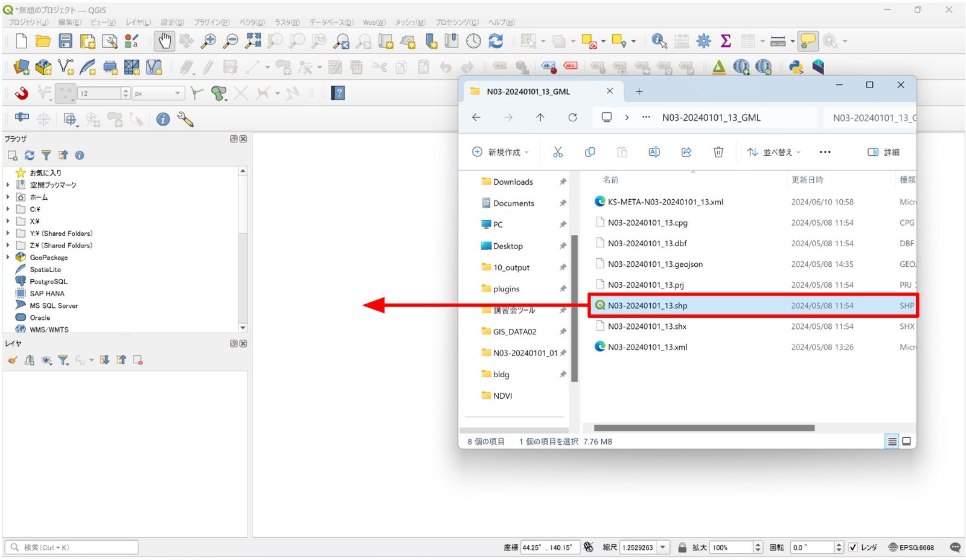Viewport: 966px width, 560px height.
Task: Click the Refresh map icon
Action: coord(496,41)
